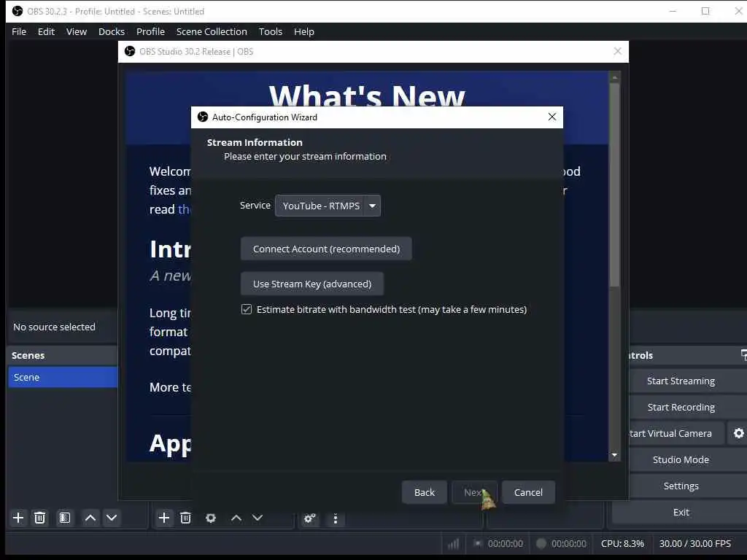Click the Stream Information heading
This screenshot has width=747, height=560.
click(x=255, y=142)
